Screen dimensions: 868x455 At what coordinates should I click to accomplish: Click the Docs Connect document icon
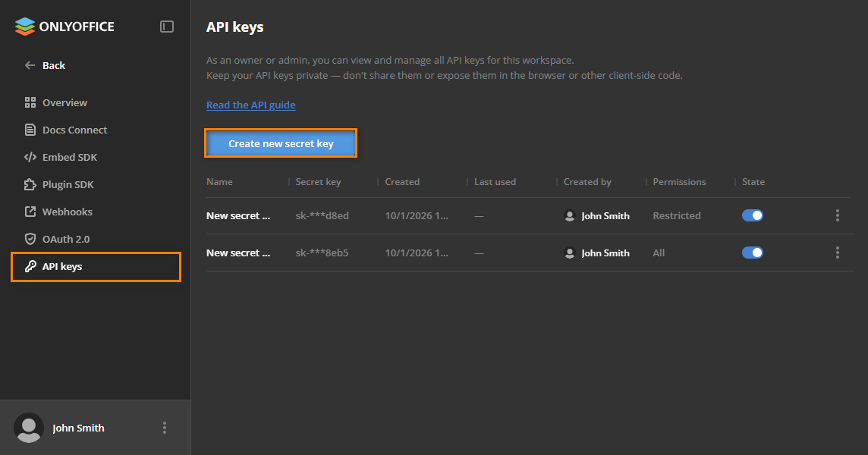coord(30,130)
